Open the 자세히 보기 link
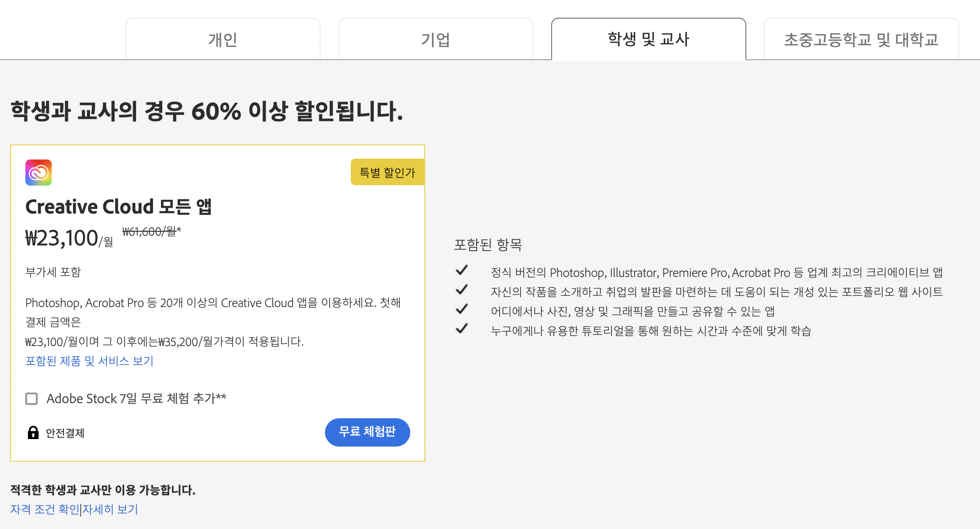980x529 pixels. point(110,510)
